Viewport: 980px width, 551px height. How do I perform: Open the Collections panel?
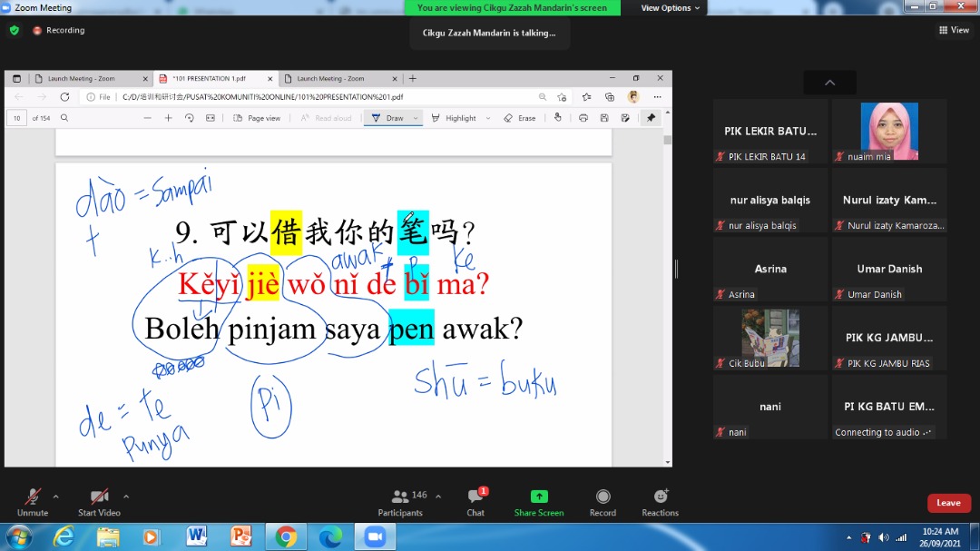click(x=610, y=97)
